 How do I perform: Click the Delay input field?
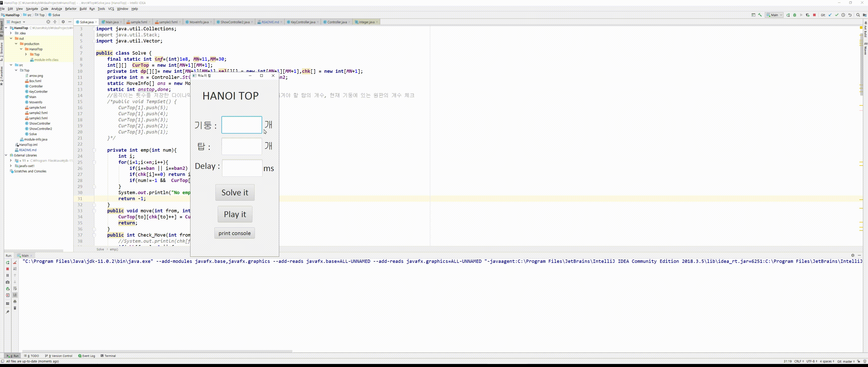[x=242, y=168]
